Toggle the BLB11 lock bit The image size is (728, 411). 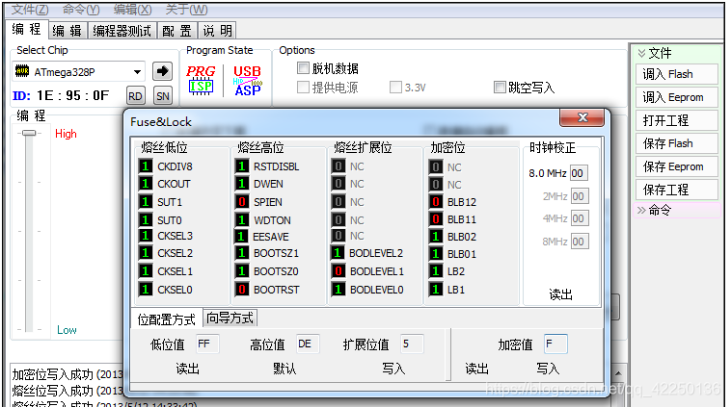pos(436,219)
